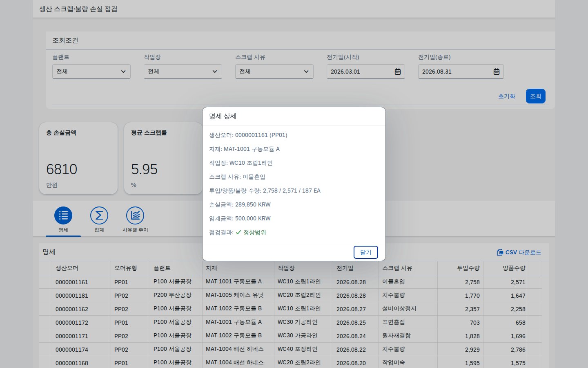Click the 전기일 column header
The width and height of the screenshot is (588, 368).
click(x=356, y=268)
